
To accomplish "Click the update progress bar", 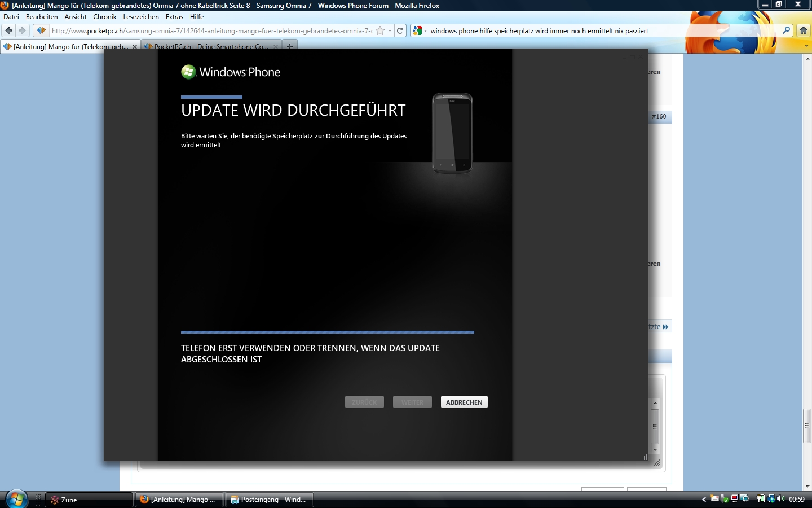I will (x=328, y=332).
